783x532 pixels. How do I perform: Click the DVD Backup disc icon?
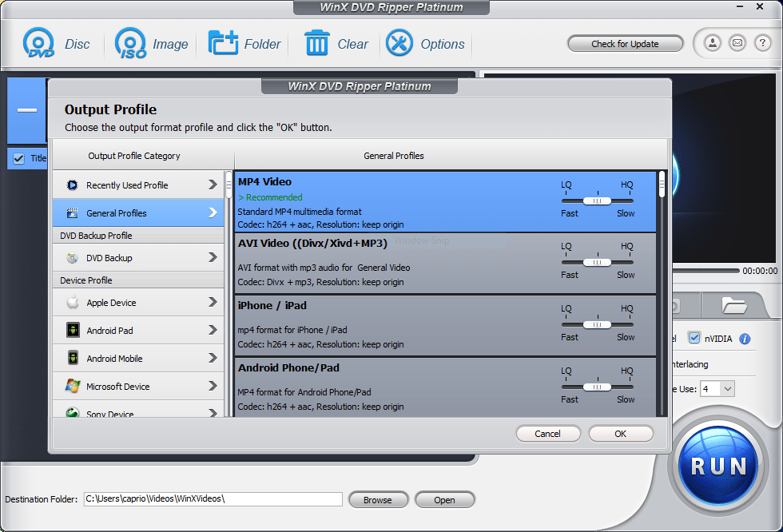(73, 258)
